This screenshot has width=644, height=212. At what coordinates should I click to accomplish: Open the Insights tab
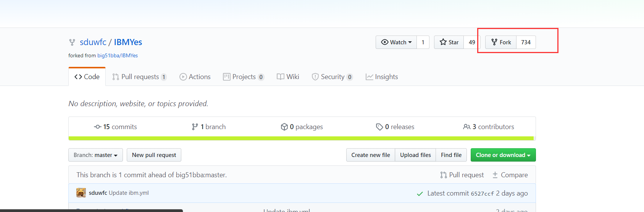(382, 77)
